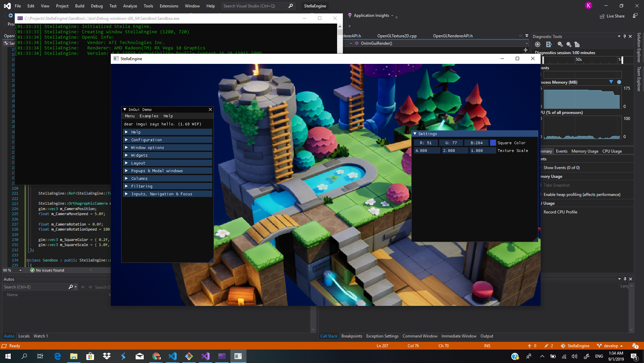Screen dimensions: 644x363
Task: Click reset view chart icon in Diagnostic Tools
Action: [x=577, y=44]
